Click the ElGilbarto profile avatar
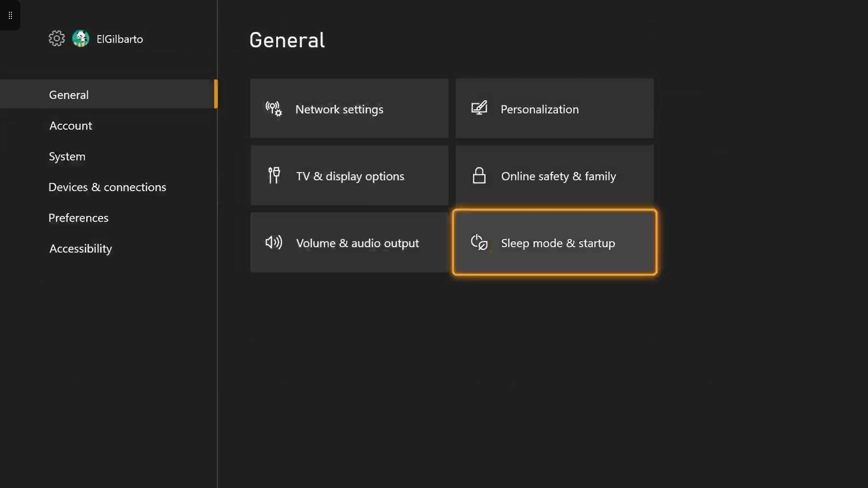Image resolution: width=868 pixels, height=488 pixels. pyautogui.click(x=80, y=38)
